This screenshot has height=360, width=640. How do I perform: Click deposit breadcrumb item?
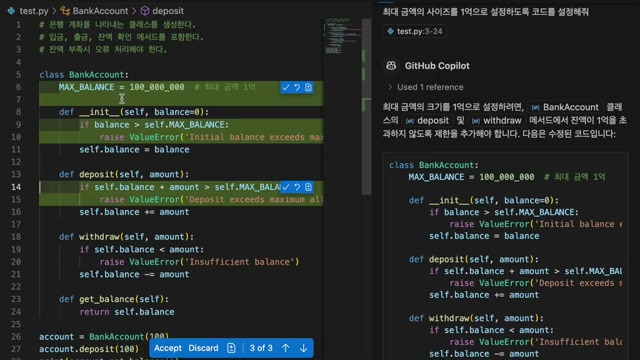168,11
